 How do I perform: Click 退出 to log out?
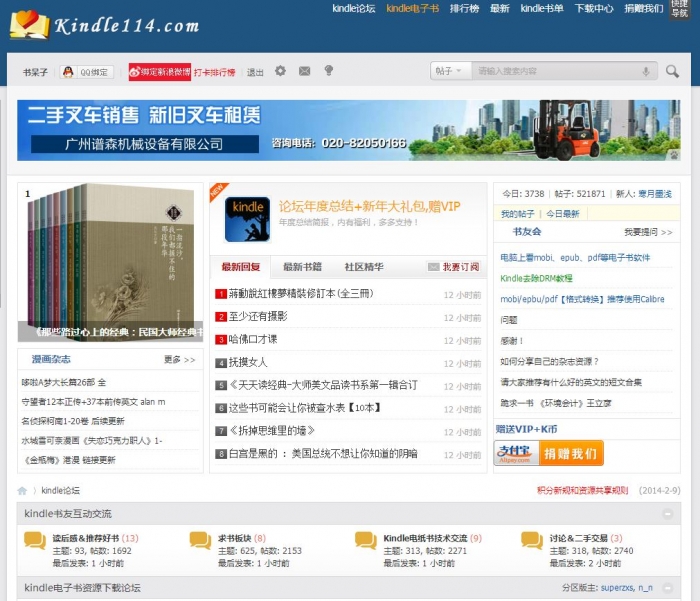tap(255, 72)
